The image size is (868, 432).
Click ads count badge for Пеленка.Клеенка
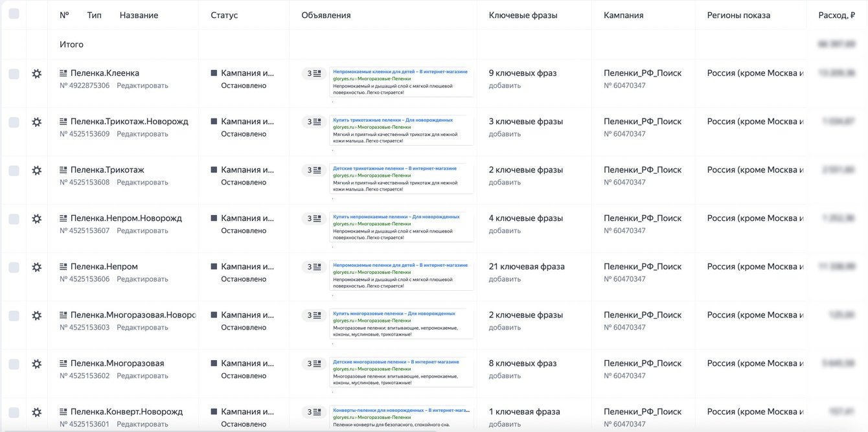click(x=314, y=74)
